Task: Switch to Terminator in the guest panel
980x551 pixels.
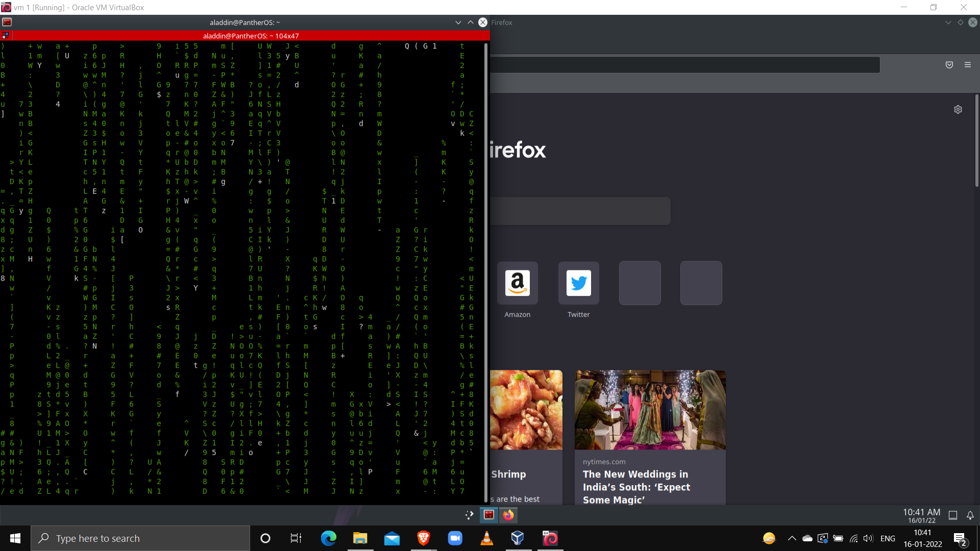Action: [x=488, y=515]
